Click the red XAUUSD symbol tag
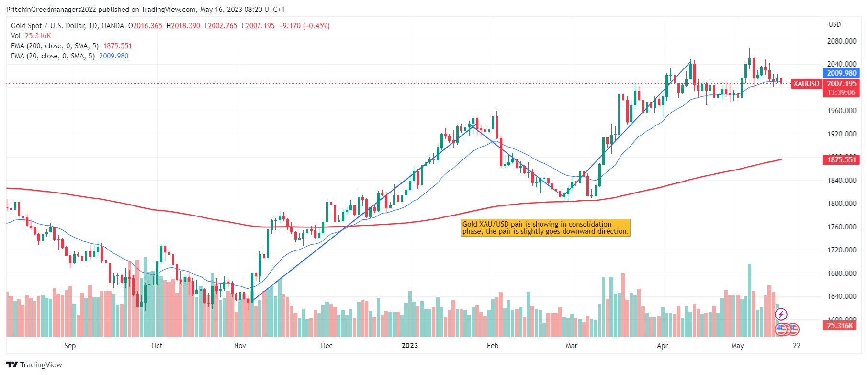This screenshot has height=375, width=868. pos(806,84)
